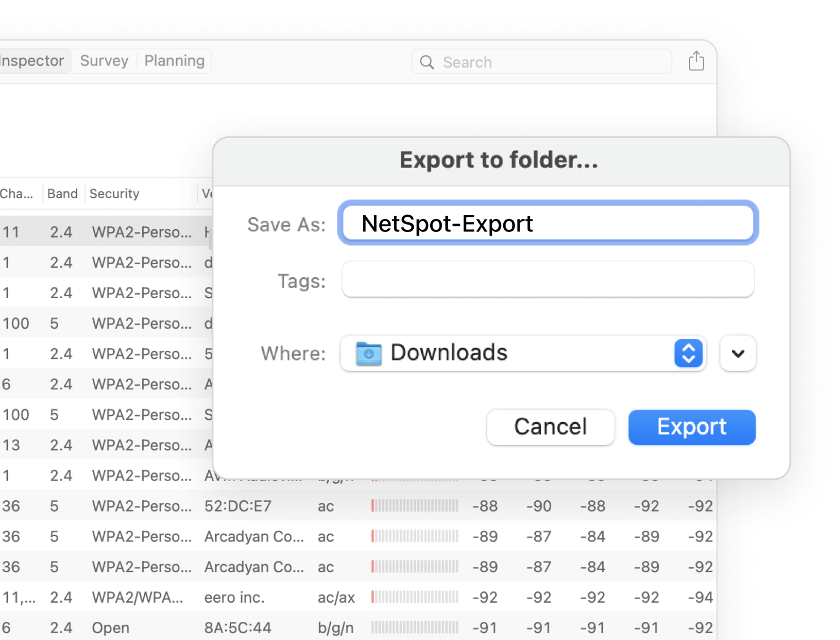Image resolution: width=840 pixels, height=640 pixels.
Task: Click the Downloads folder icon
Action: point(368,353)
